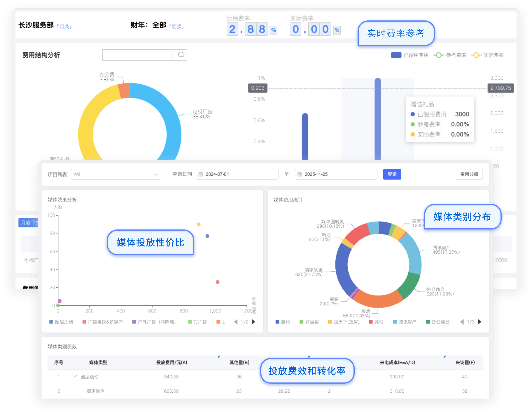
Task: Click the search magnifier icon in 费用结构分析
Action: point(181,55)
